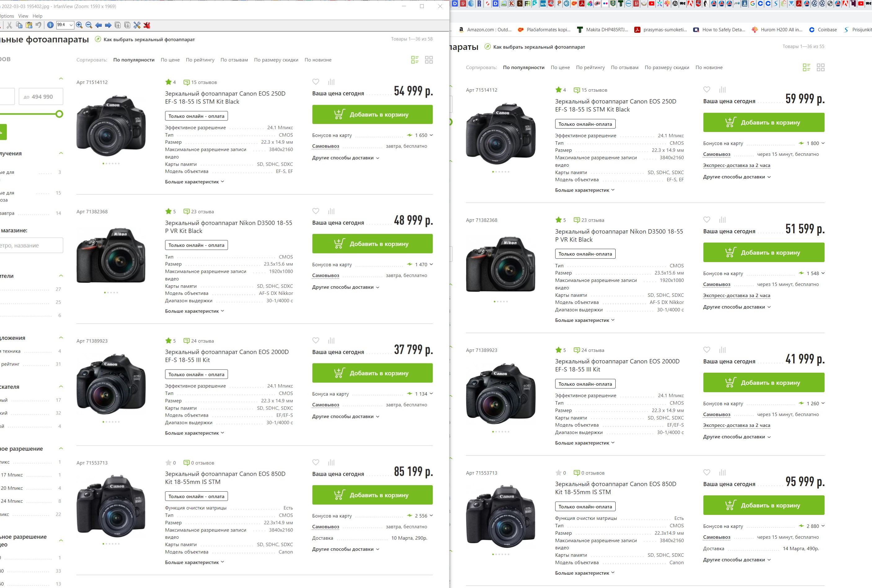Open image information via blue 'i' icon
The width and height of the screenshot is (872, 588).
[50, 25]
